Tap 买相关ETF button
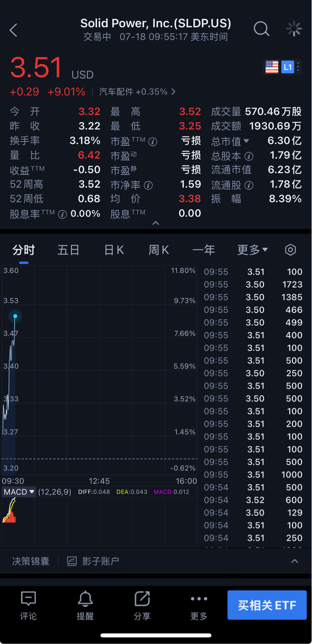Image resolution: width=312 pixels, height=644 pixels. [x=267, y=605]
